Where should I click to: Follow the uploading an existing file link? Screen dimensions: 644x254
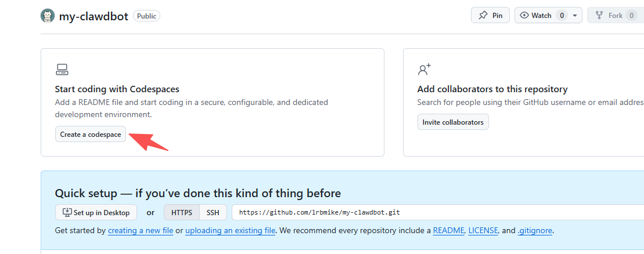coord(230,230)
